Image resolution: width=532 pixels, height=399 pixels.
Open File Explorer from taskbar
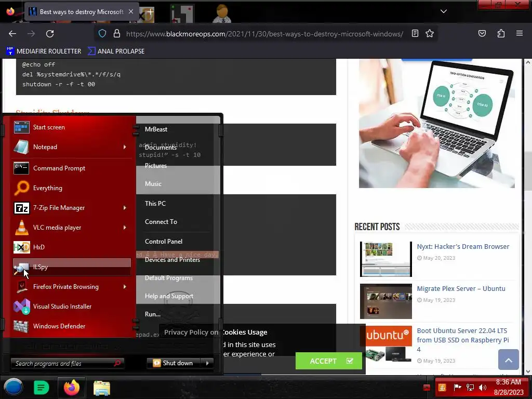pos(102,388)
